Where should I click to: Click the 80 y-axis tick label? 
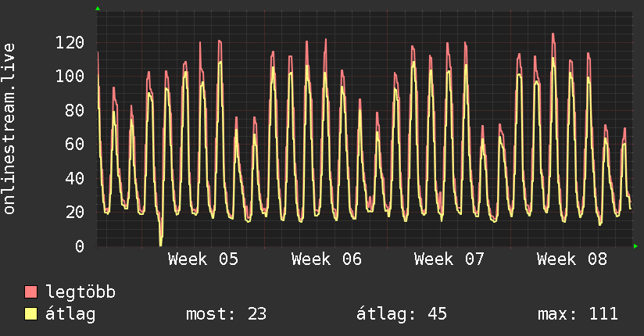75,110
